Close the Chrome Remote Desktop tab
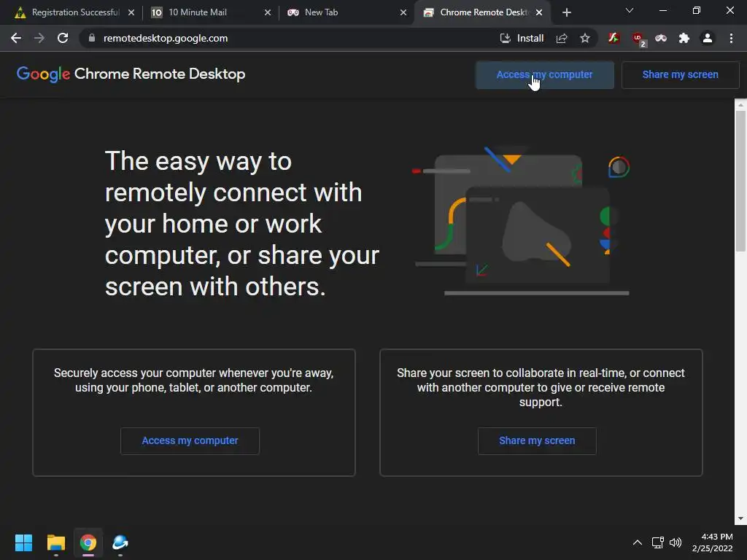This screenshot has width=747, height=560. point(539,12)
